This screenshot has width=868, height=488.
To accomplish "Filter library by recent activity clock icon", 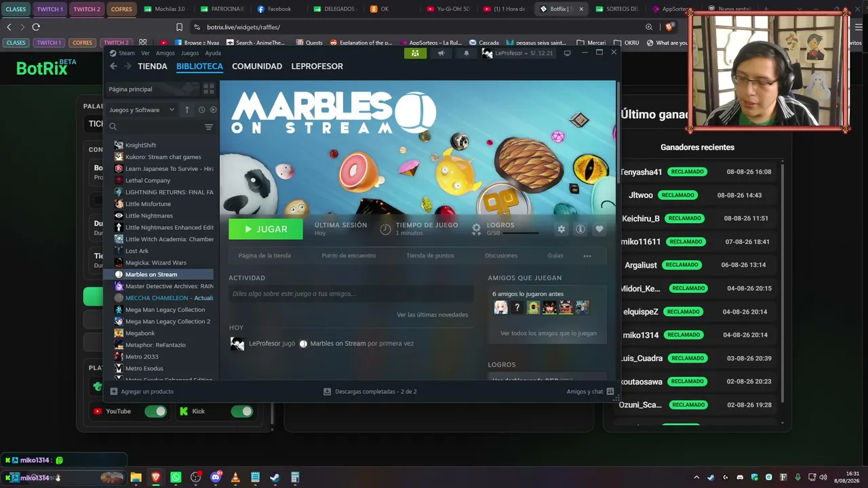I will (x=201, y=110).
